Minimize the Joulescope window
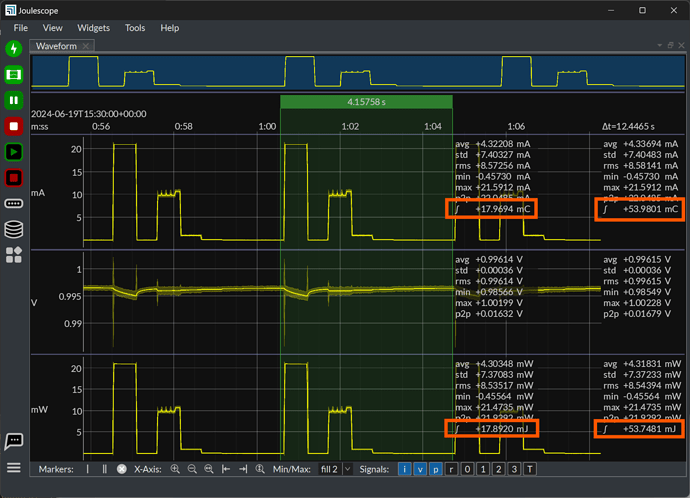The width and height of the screenshot is (690, 498). [x=611, y=10]
